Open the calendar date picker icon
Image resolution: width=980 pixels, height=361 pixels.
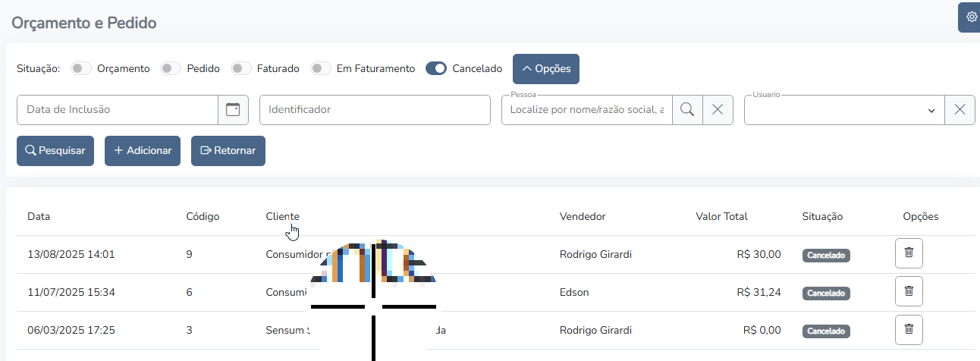pos(233,110)
